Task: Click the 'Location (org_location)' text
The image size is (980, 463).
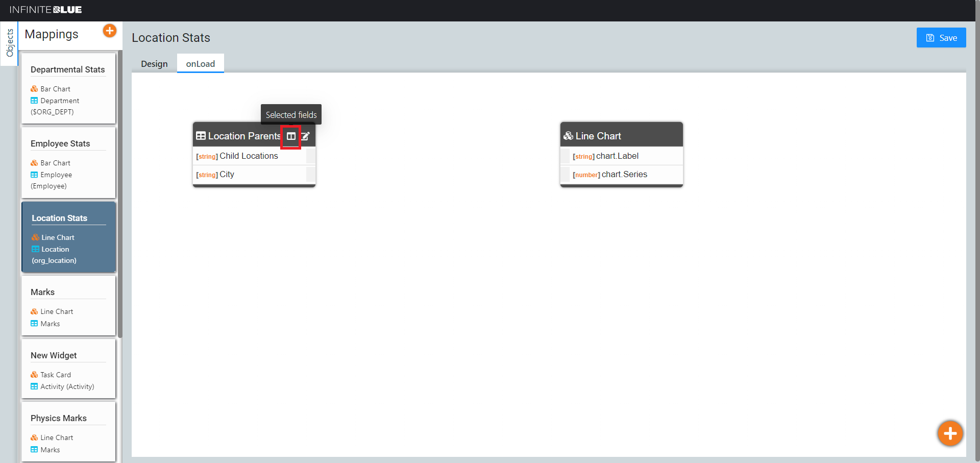Action: pos(54,255)
